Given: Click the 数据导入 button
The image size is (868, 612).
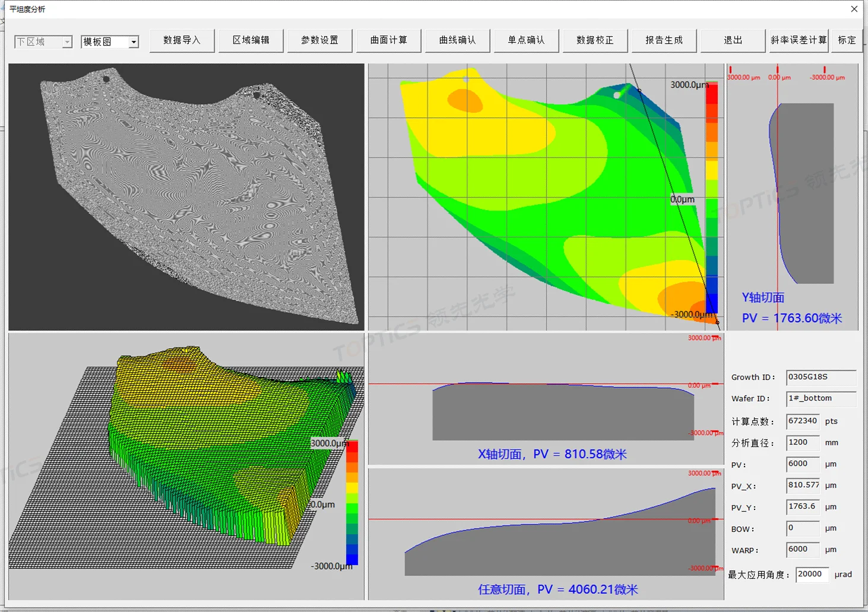Looking at the screenshot, I should click(182, 40).
